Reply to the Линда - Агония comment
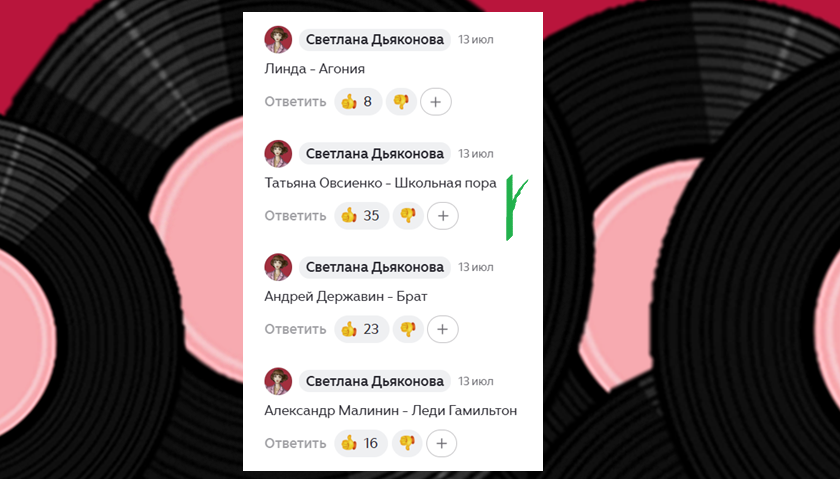 point(295,101)
